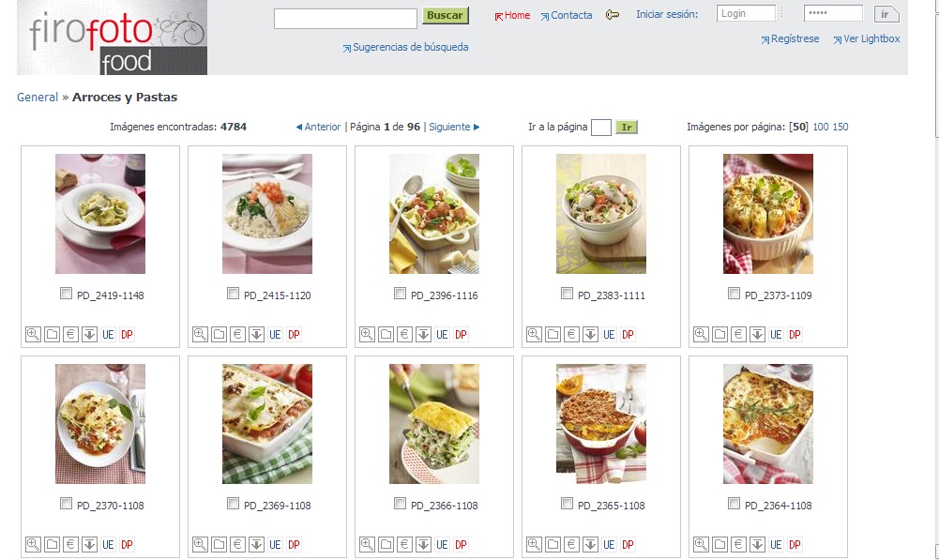Click the download arrow icon under PD_2366-1108
This screenshot has height=560, width=939.
click(x=423, y=544)
